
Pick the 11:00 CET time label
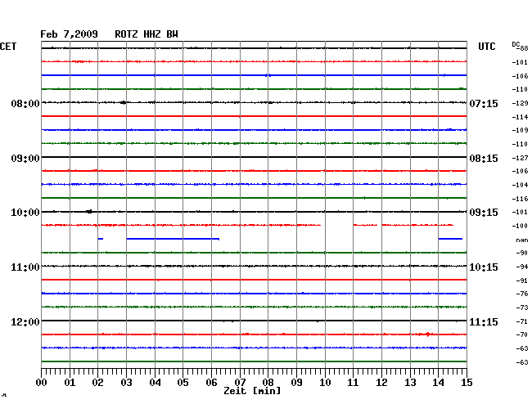(25, 267)
